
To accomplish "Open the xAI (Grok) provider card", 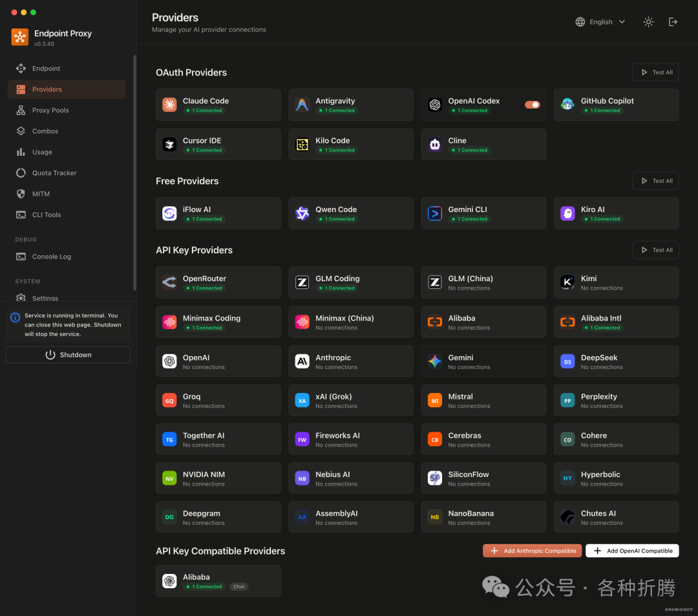I will [x=351, y=400].
